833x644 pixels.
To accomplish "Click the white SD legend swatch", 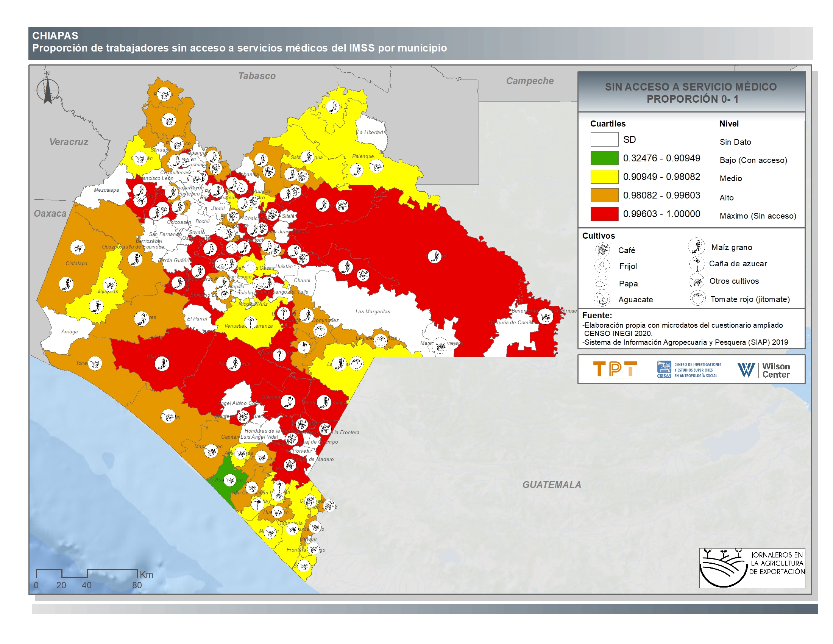I will click(x=604, y=140).
